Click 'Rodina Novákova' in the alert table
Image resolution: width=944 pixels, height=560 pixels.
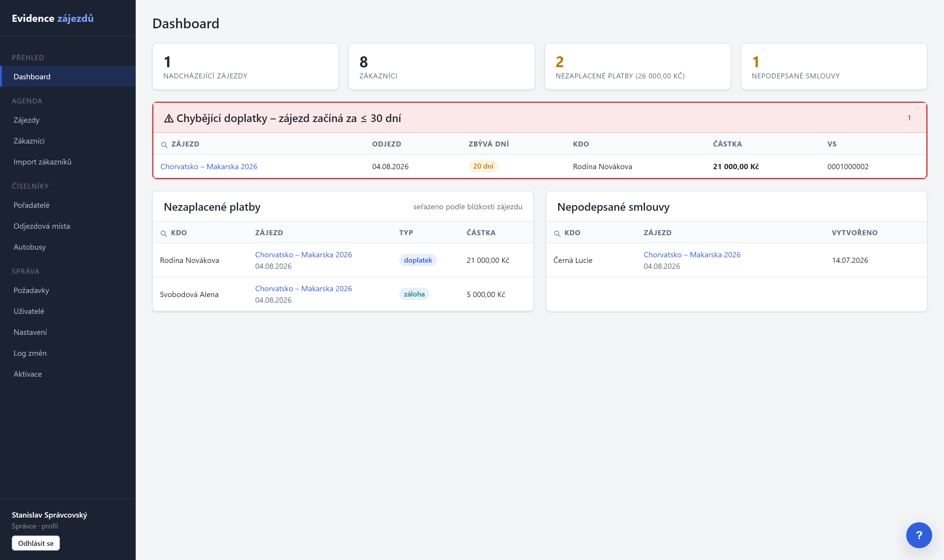click(602, 167)
